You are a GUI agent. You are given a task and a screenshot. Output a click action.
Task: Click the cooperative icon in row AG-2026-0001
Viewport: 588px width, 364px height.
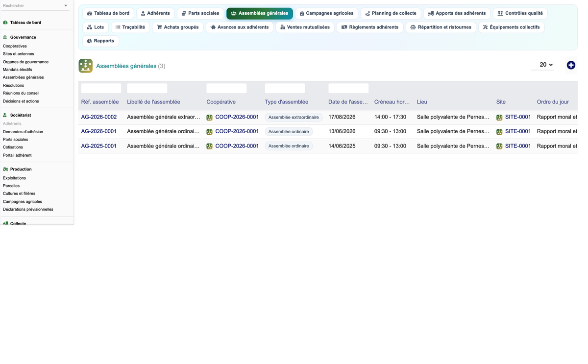click(x=209, y=132)
